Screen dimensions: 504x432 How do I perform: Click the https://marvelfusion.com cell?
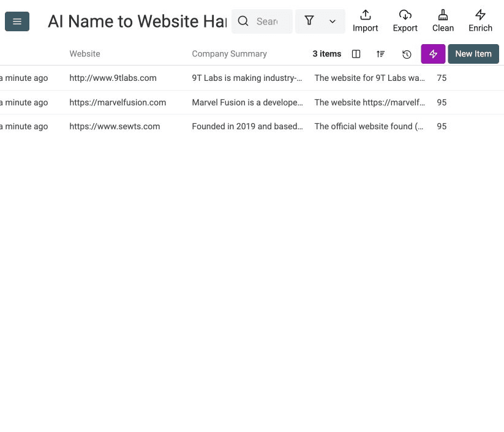pyautogui.click(x=118, y=102)
